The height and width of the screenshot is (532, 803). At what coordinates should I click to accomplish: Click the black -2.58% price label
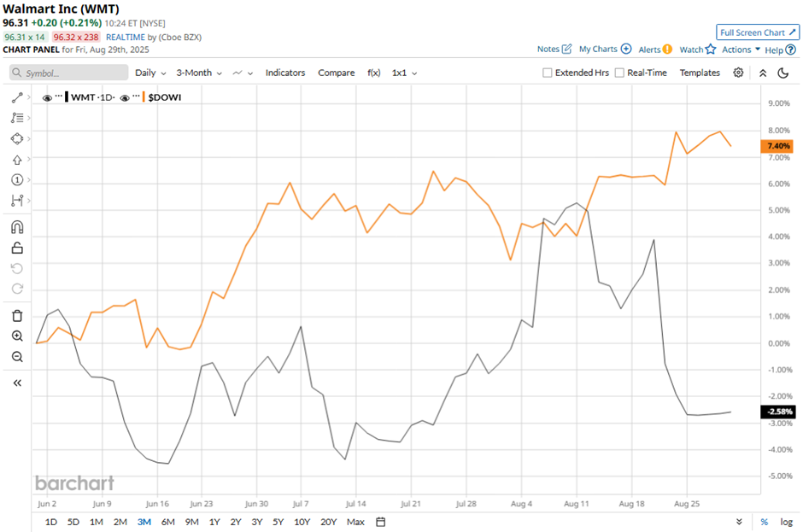point(778,412)
